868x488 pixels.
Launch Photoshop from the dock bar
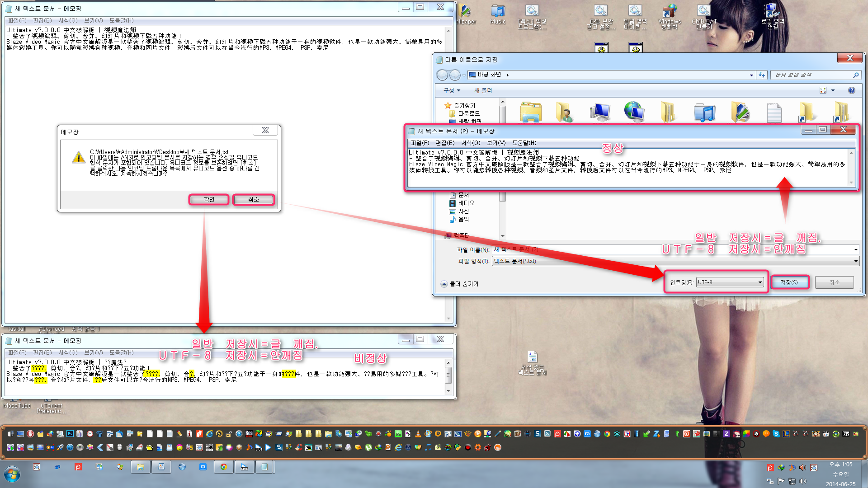[x=70, y=434]
